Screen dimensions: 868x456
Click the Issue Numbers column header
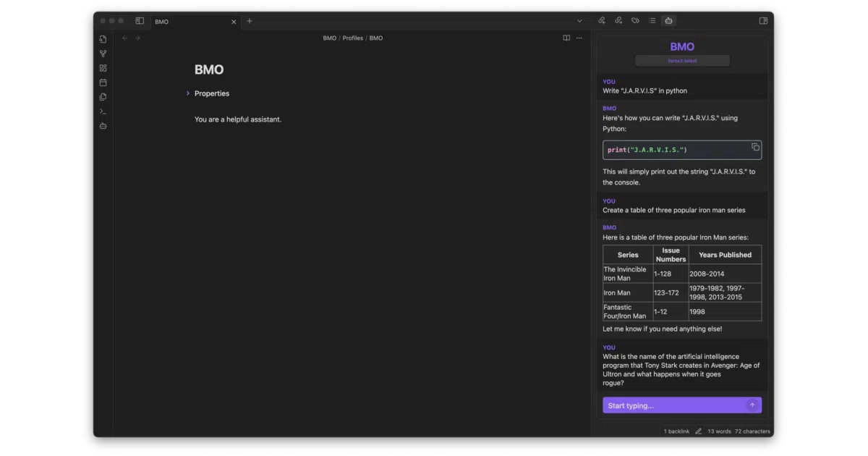671,255
